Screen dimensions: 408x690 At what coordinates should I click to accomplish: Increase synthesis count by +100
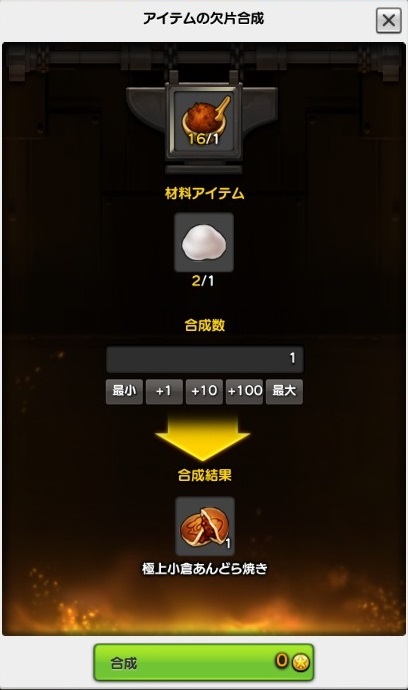[x=244, y=391]
